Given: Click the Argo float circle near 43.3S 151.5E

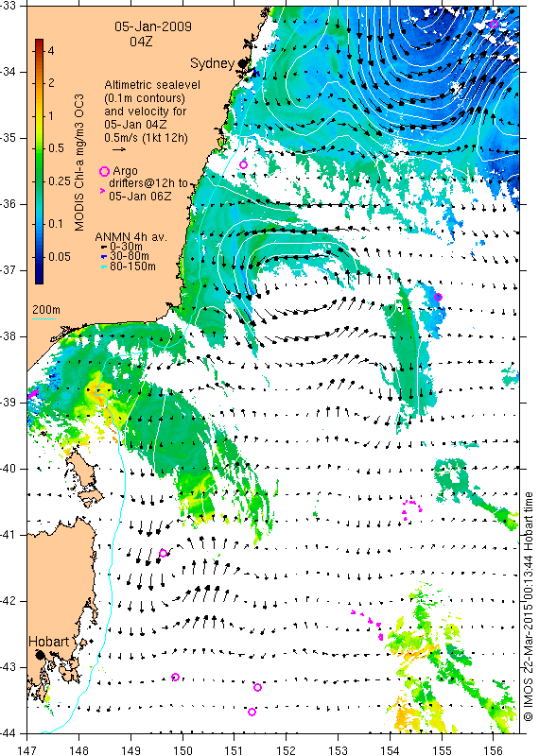Looking at the screenshot, I should [257, 687].
